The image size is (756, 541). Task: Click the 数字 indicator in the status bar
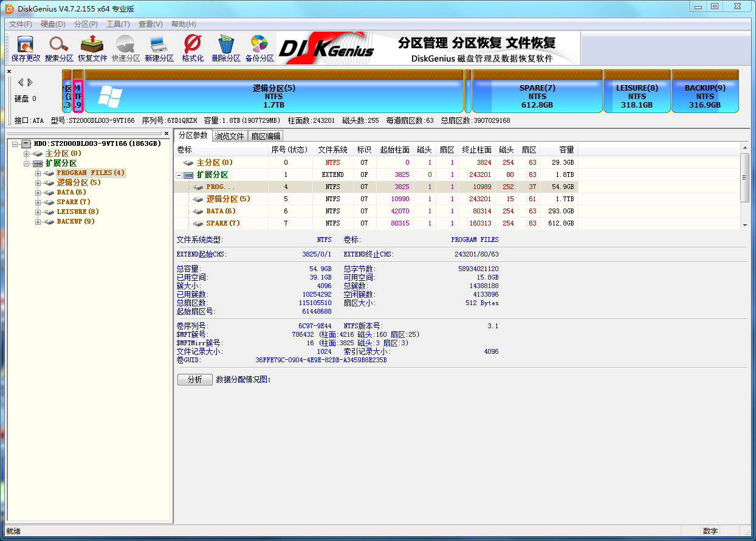click(x=710, y=531)
